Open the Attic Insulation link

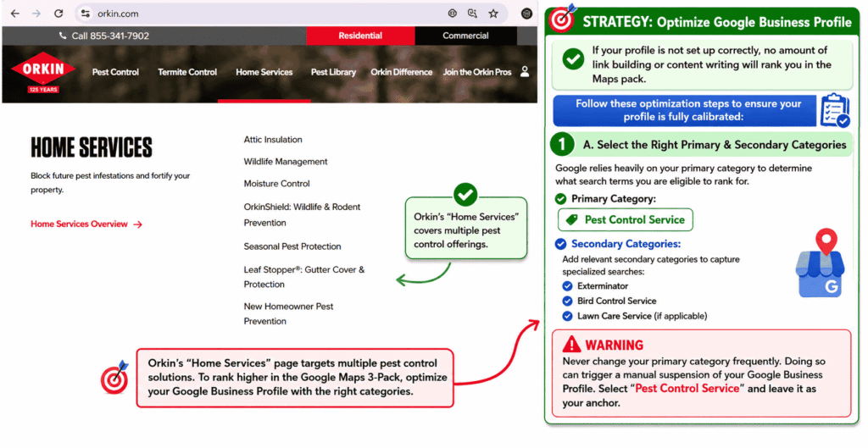click(273, 140)
